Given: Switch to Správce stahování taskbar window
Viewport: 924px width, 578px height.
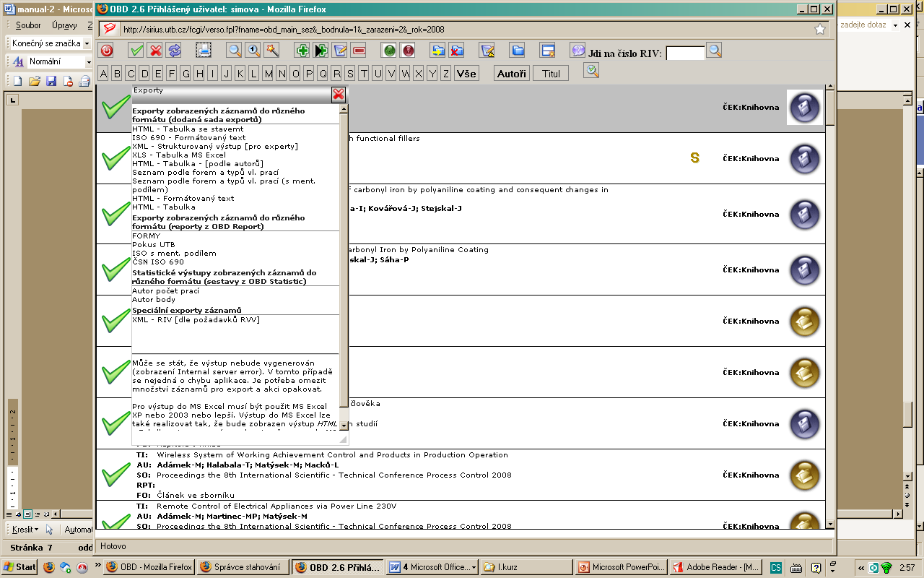Looking at the screenshot, I should [x=243, y=567].
